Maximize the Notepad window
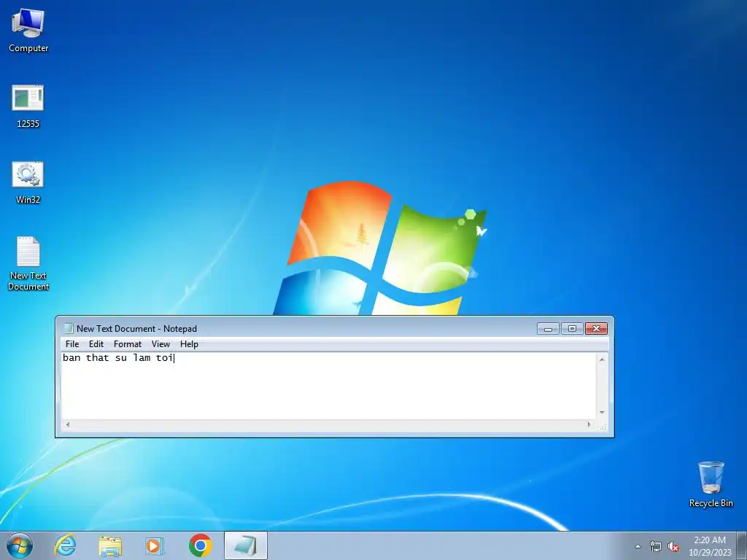 click(x=572, y=329)
